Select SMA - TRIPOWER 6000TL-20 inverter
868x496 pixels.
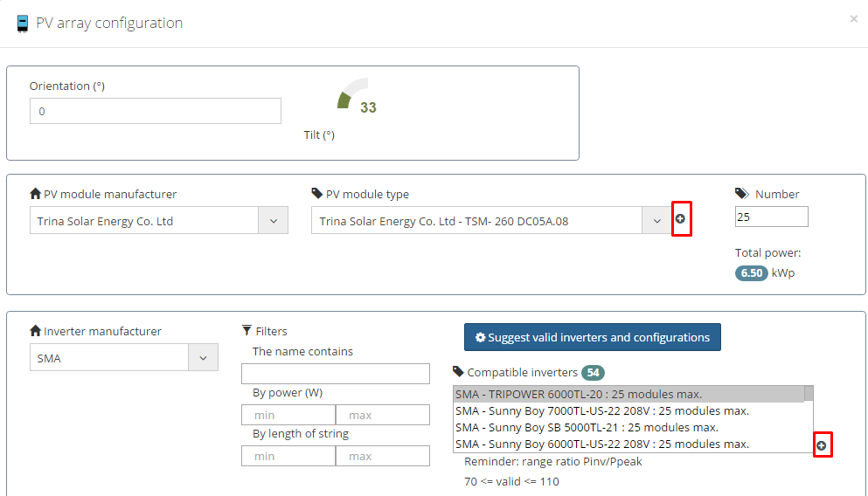628,394
